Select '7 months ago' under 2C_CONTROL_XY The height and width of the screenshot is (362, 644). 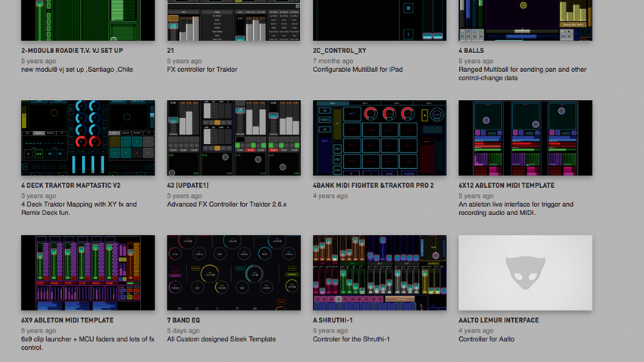point(333,61)
